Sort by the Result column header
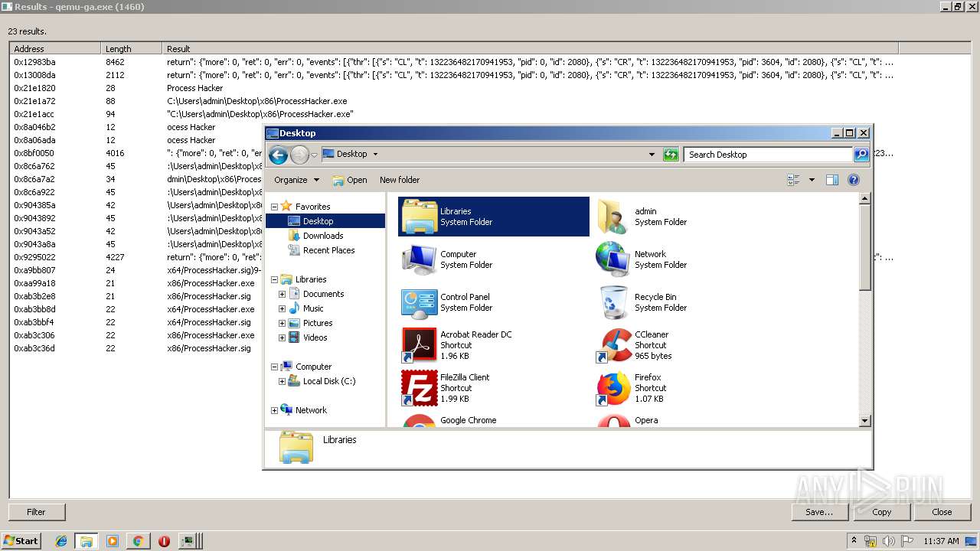The height and width of the screenshot is (551, 980). tap(530, 49)
